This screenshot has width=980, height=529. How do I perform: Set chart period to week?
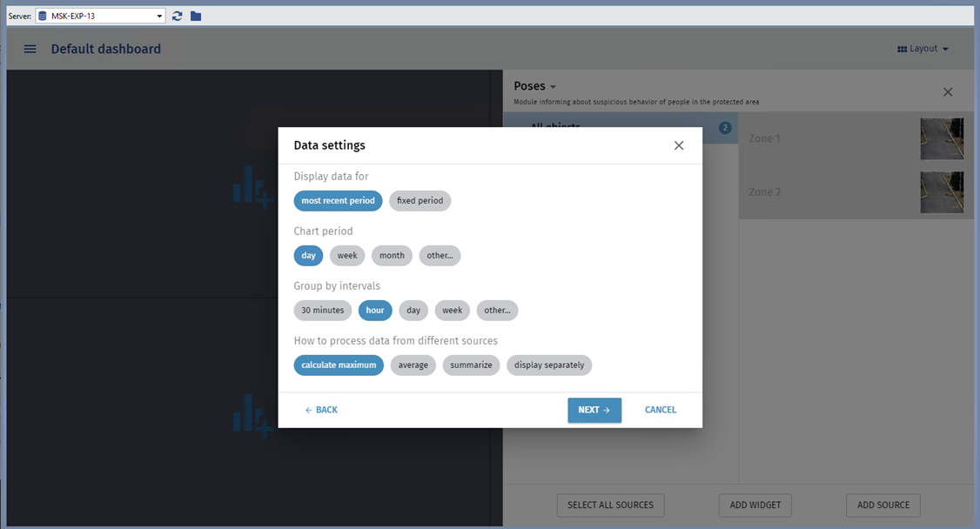coord(347,256)
